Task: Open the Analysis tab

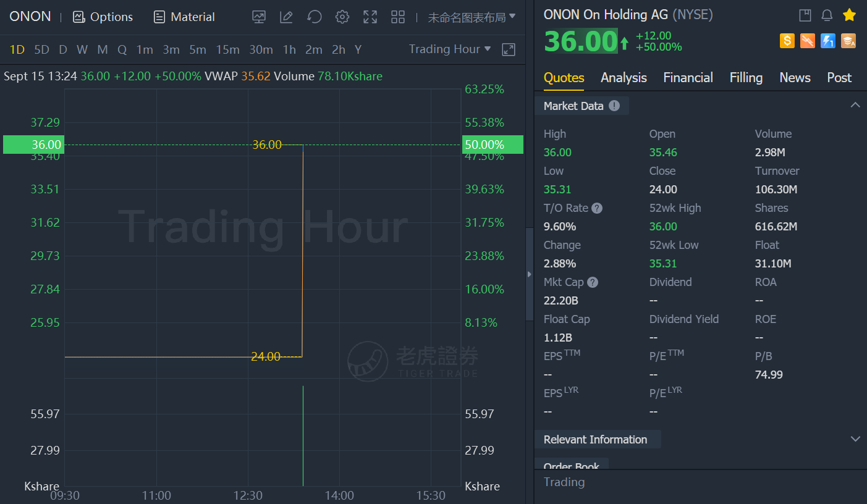Action: [624, 78]
